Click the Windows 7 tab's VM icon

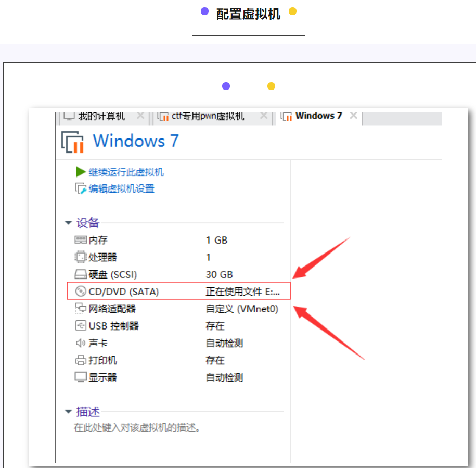click(286, 116)
